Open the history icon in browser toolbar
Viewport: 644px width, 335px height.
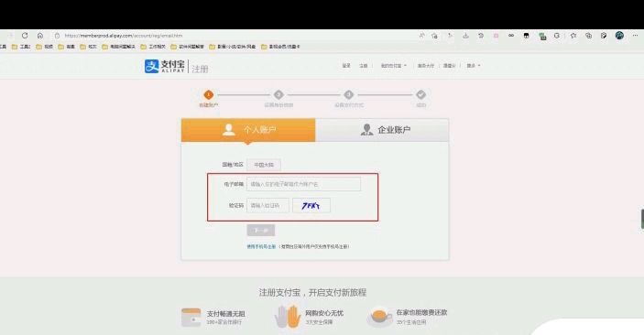(x=481, y=36)
